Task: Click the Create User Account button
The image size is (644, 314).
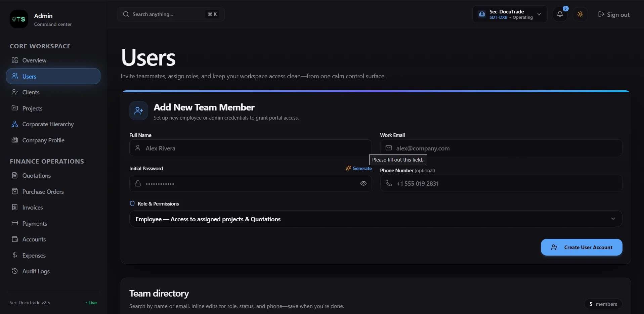Action: [581, 247]
